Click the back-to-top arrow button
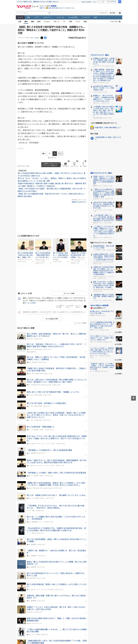 pyautogui.click(x=133, y=398)
